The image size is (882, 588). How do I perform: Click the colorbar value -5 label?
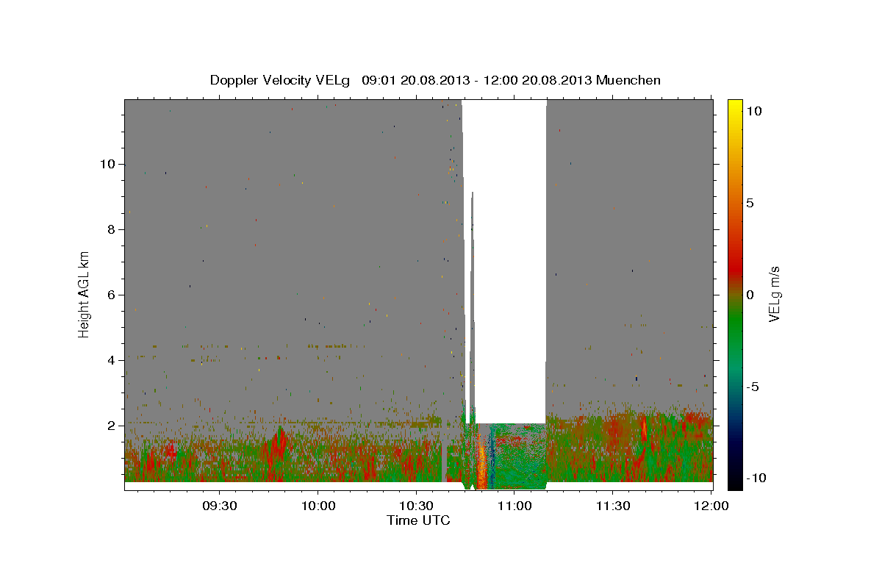[753, 387]
